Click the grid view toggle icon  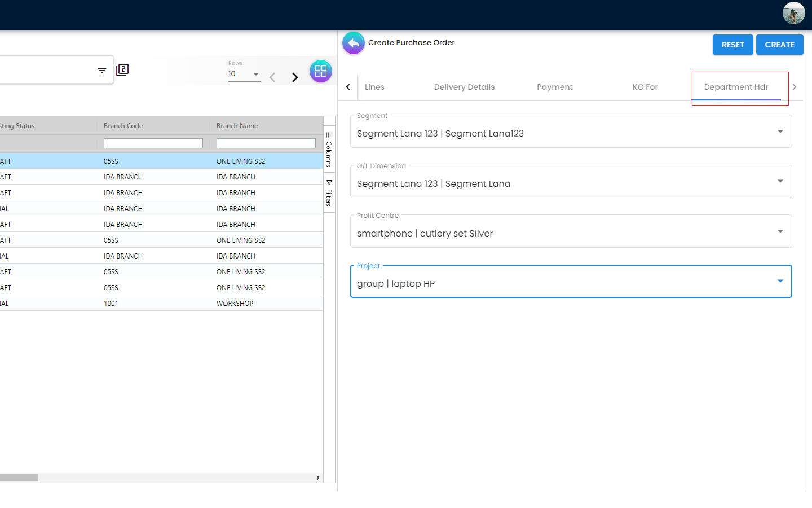click(320, 71)
